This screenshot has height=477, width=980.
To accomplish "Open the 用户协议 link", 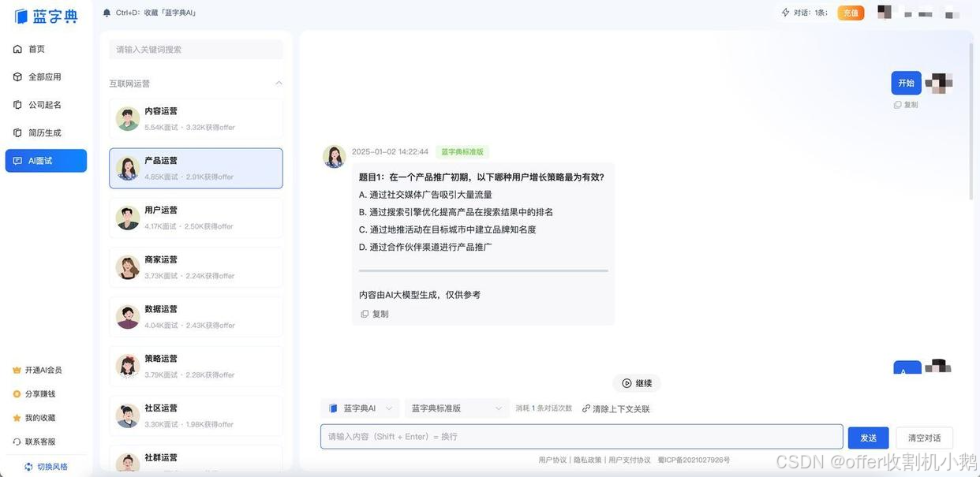I will click(552, 460).
